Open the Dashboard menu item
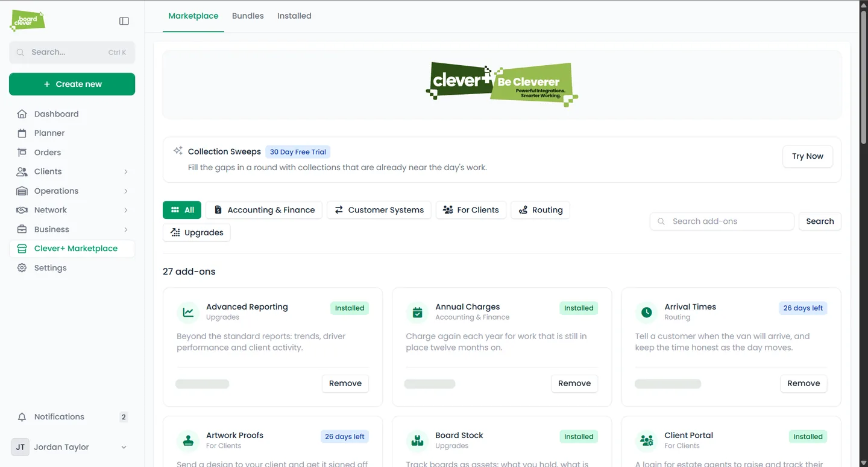The width and height of the screenshot is (868, 467). (72, 114)
